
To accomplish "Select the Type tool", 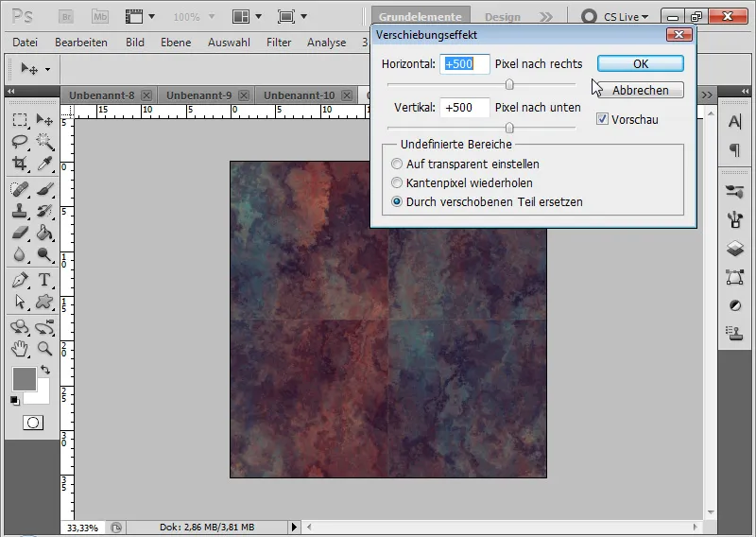I will pyautogui.click(x=44, y=280).
